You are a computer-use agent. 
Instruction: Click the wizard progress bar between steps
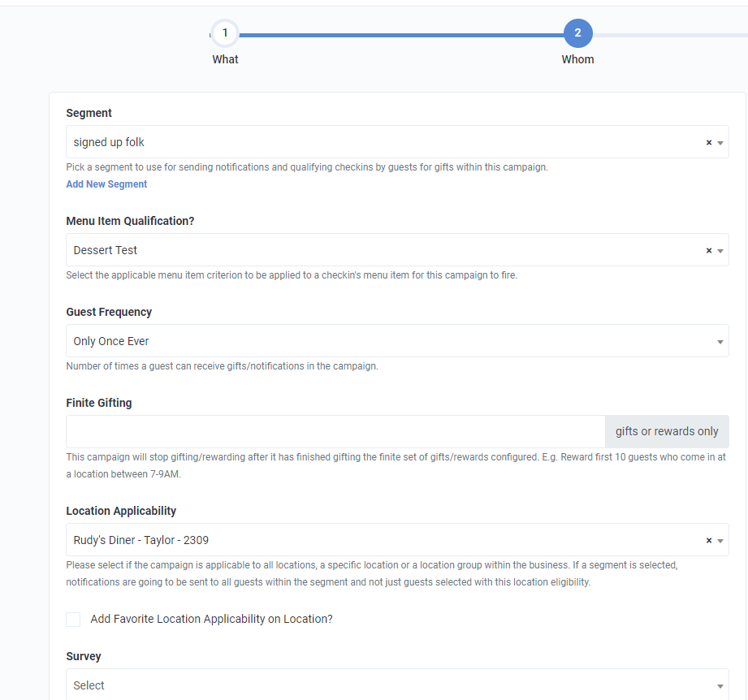click(401, 35)
